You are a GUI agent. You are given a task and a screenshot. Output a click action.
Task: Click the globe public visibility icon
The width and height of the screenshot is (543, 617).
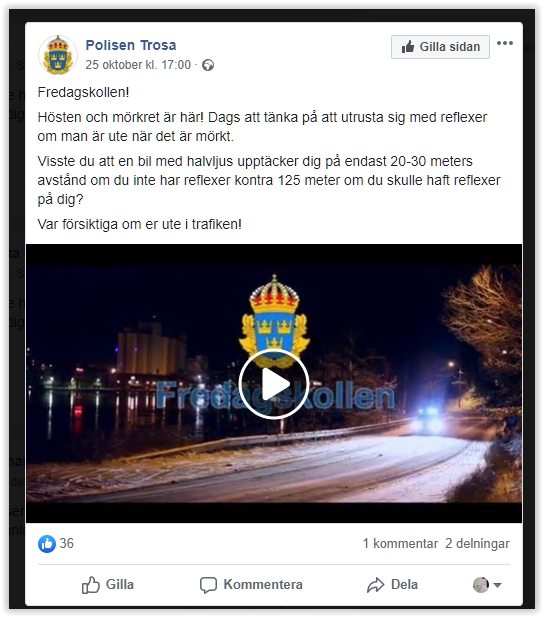[208, 65]
